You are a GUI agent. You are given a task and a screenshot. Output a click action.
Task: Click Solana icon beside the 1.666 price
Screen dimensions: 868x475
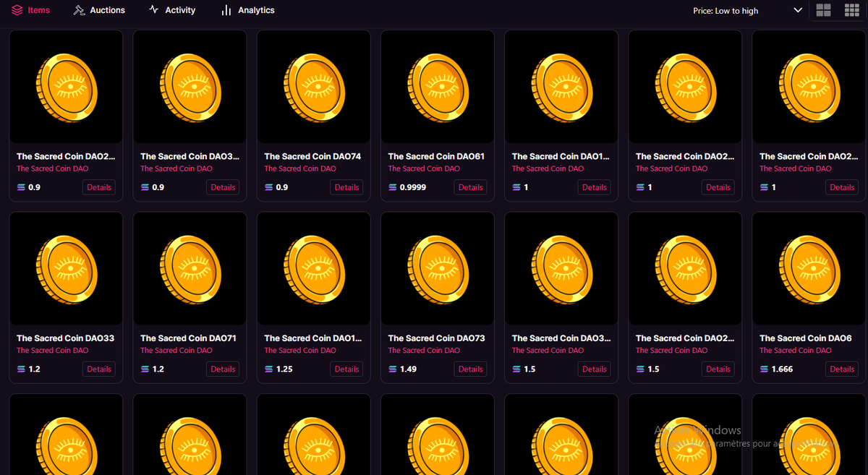coord(765,369)
